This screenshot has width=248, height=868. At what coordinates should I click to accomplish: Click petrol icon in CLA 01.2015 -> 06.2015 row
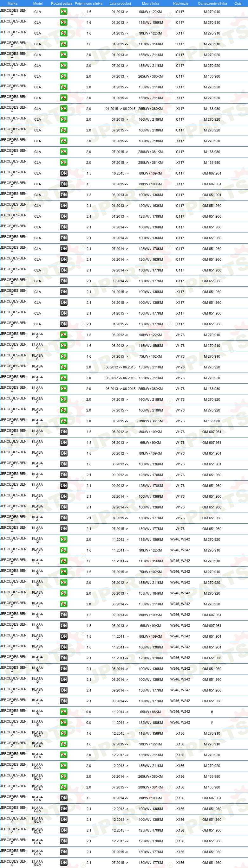pos(63,108)
